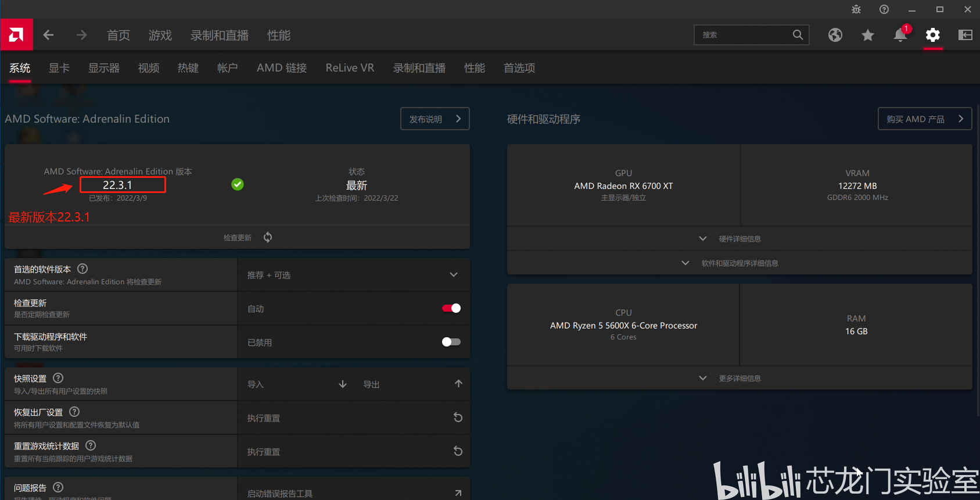Click the bug report icon in title bar
Viewport: 980px width, 500px height.
pos(856,9)
